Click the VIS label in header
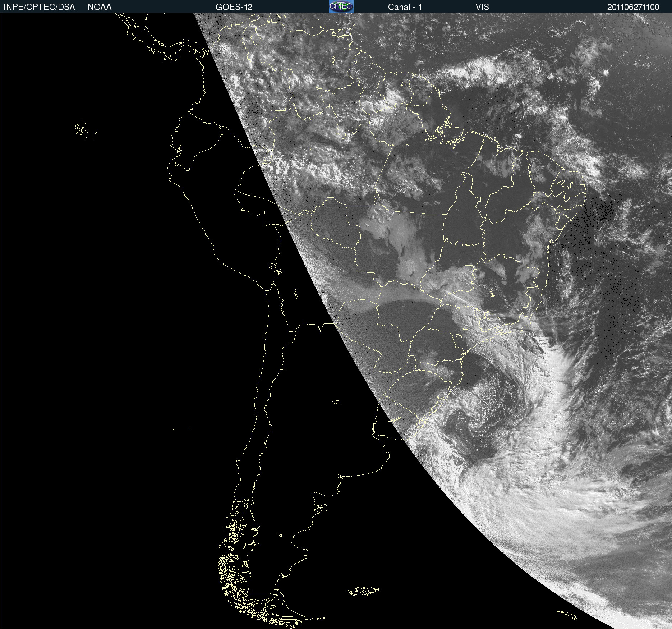The image size is (672, 629). point(482,7)
